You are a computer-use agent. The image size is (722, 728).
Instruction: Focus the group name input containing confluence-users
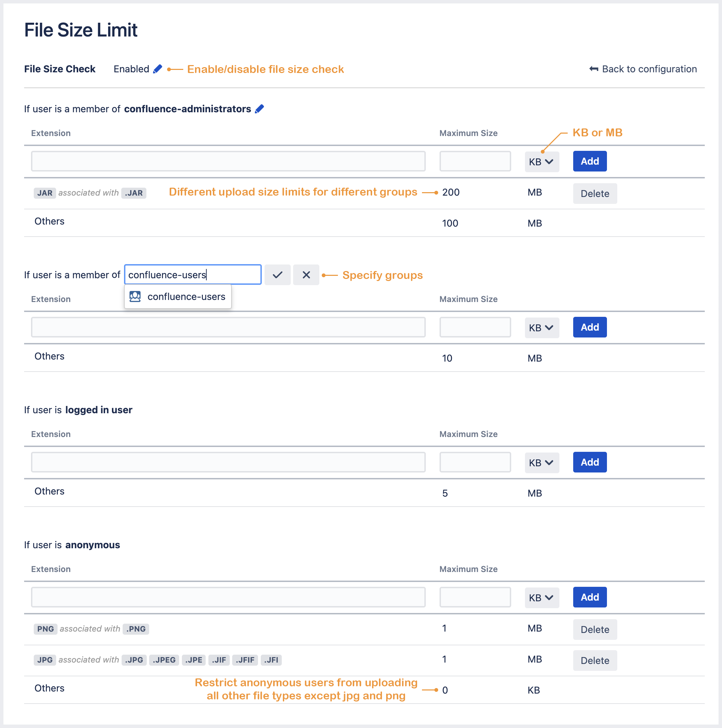(x=193, y=275)
